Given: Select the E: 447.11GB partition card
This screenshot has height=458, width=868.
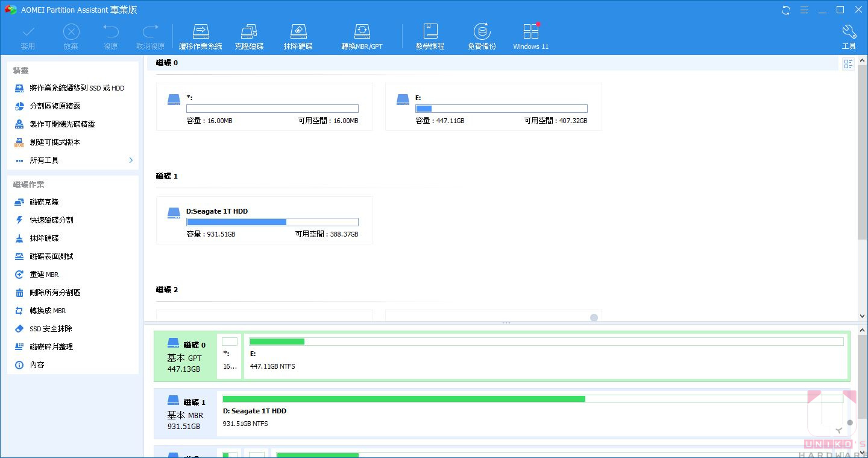Looking at the screenshot, I should (x=494, y=107).
